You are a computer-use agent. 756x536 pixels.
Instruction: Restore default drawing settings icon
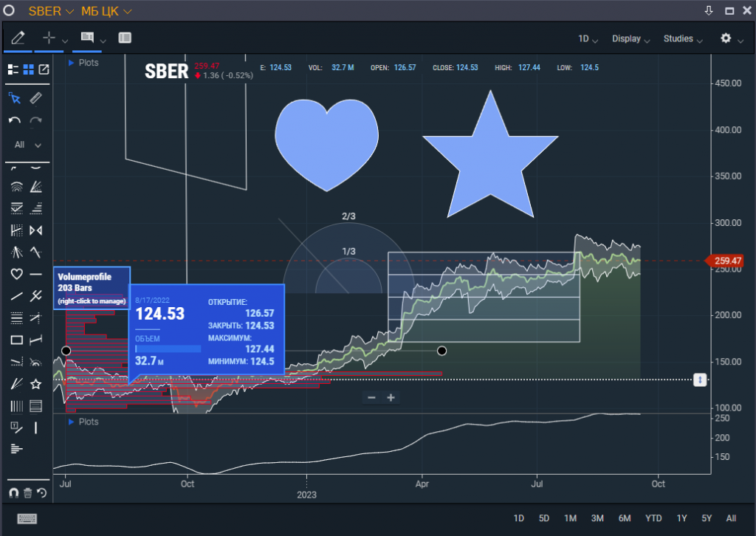click(42, 492)
